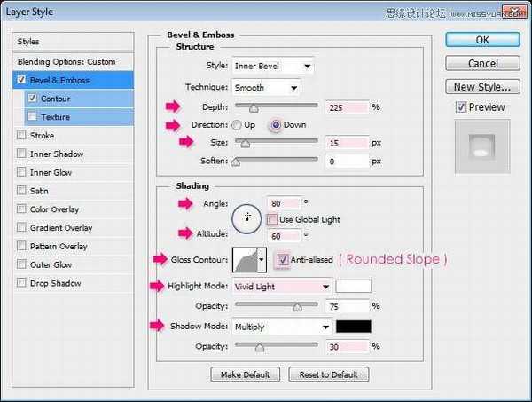Enable the Gradient Overlay checkbox

point(21,227)
